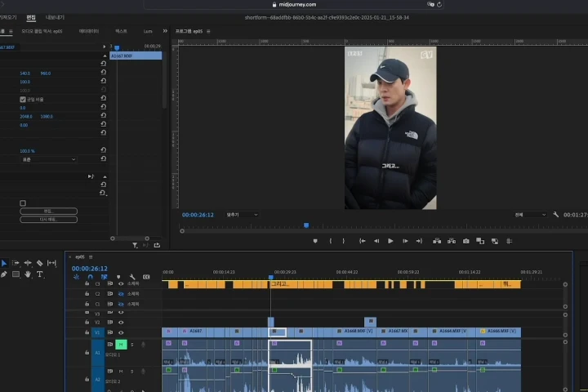
Task: Select the Selection arrow tool
Action: tap(4, 263)
